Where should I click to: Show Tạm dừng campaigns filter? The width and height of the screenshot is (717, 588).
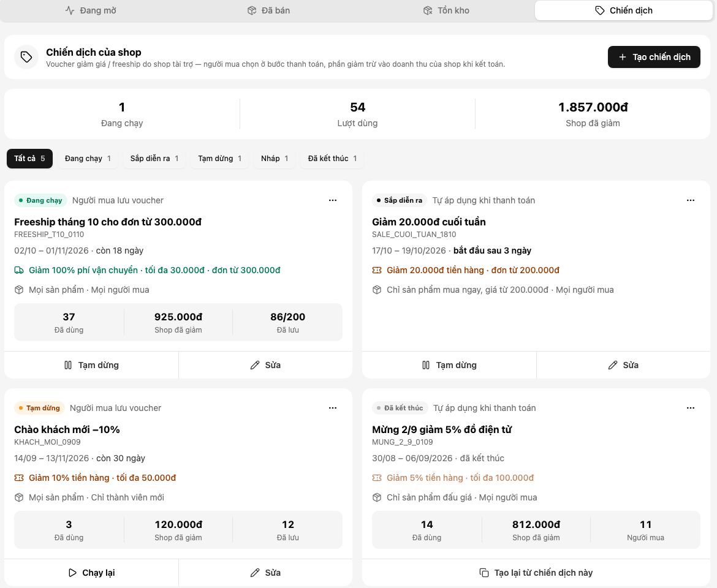point(220,159)
